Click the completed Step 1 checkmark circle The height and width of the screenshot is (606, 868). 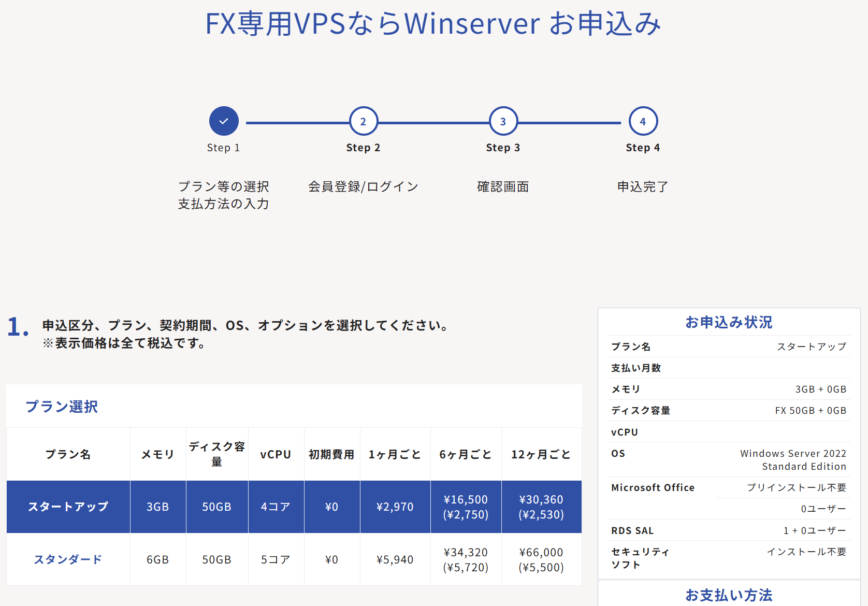coord(224,121)
